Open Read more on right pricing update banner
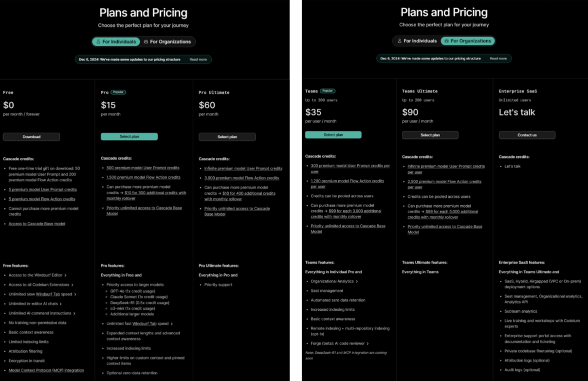588x381 pixels. coord(498,58)
